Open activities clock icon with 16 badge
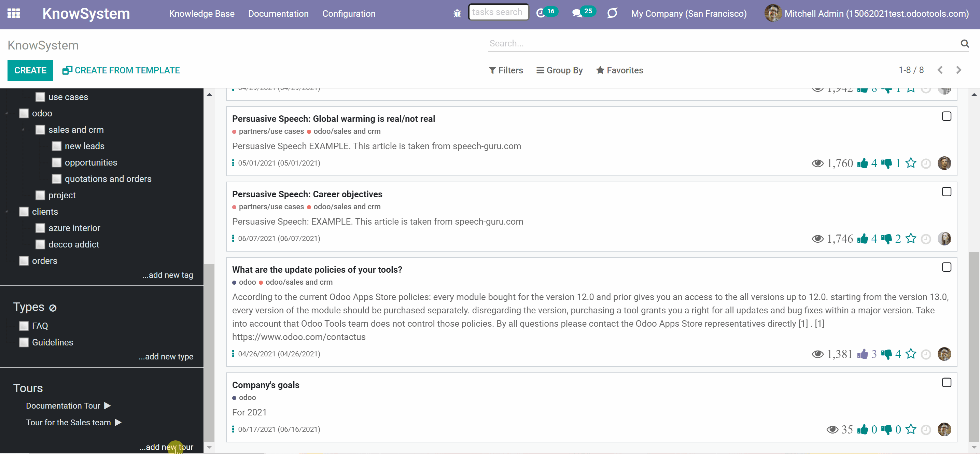The width and height of the screenshot is (980, 454). 547,13
